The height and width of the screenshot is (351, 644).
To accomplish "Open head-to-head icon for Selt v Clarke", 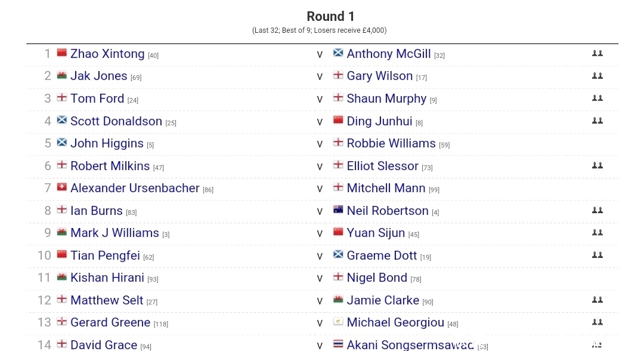I will point(597,300).
